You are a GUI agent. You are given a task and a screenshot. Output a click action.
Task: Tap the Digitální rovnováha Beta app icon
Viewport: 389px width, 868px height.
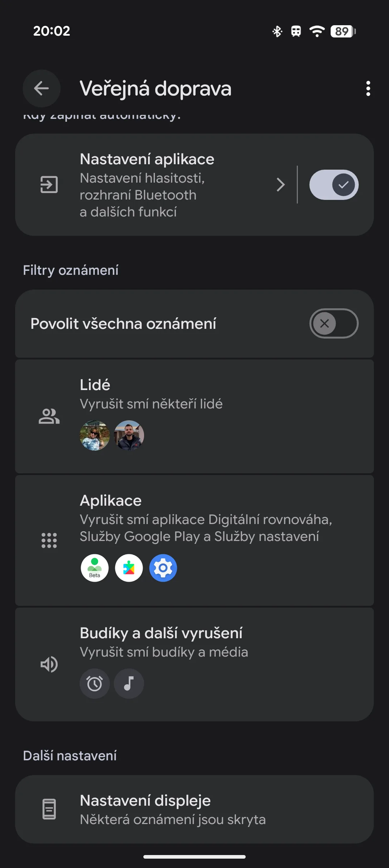click(x=95, y=568)
